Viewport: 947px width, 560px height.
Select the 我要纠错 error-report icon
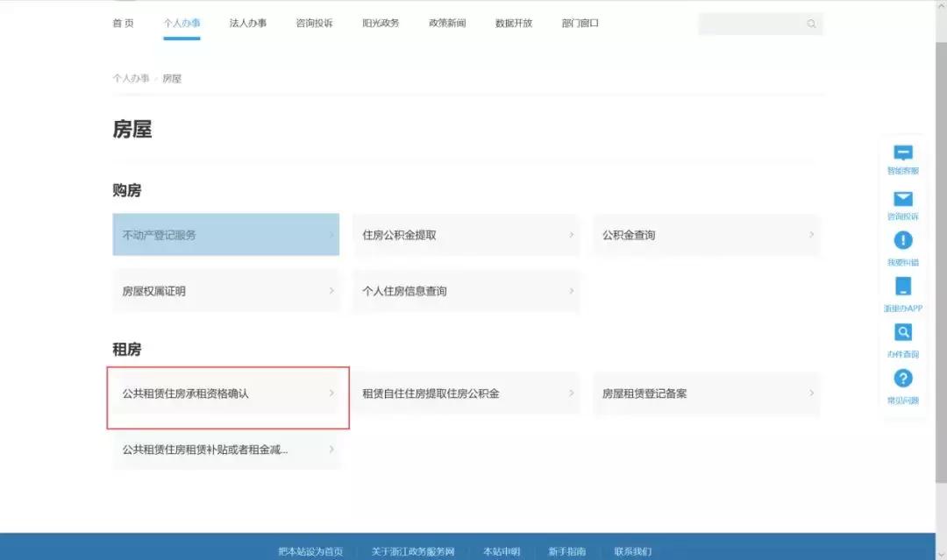coord(902,239)
